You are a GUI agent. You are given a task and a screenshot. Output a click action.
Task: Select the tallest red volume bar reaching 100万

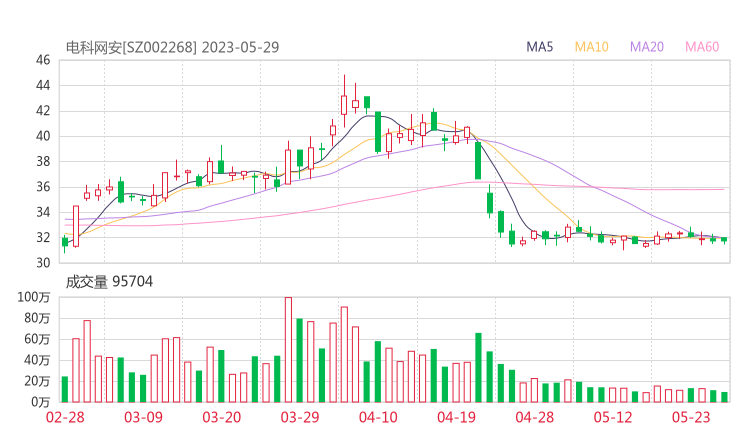[288, 350]
